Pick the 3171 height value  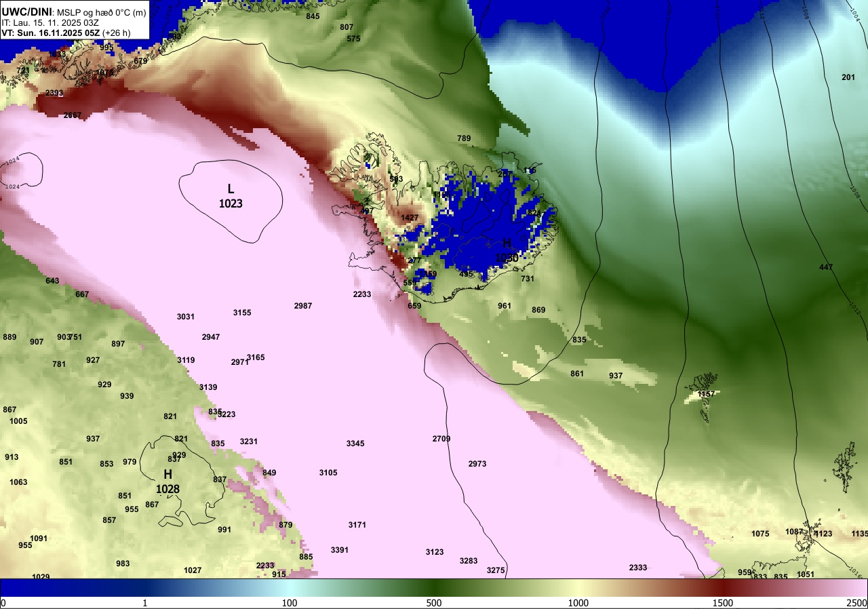(357, 525)
